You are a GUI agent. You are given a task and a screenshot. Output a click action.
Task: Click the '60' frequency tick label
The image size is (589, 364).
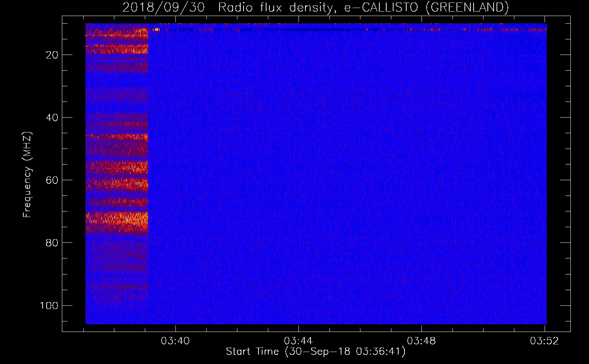[52, 180]
